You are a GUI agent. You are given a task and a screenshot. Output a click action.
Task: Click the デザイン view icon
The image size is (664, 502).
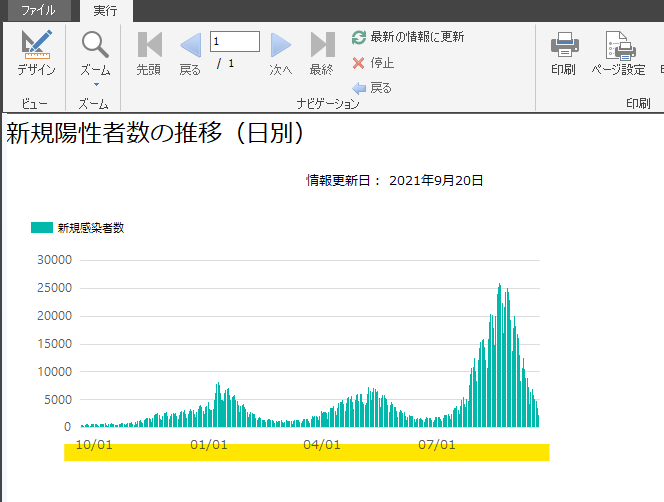(x=36, y=45)
